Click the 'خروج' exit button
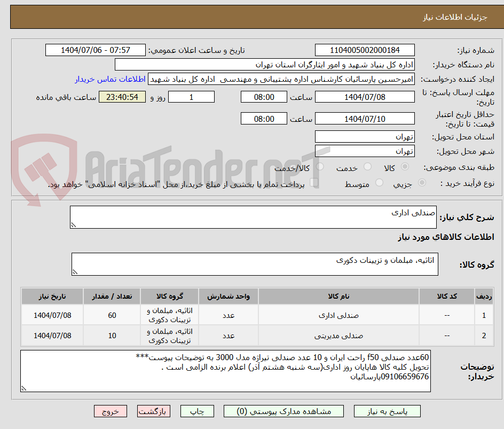The height and width of the screenshot is (429, 504). pyautogui.click(x=111, y=411)
